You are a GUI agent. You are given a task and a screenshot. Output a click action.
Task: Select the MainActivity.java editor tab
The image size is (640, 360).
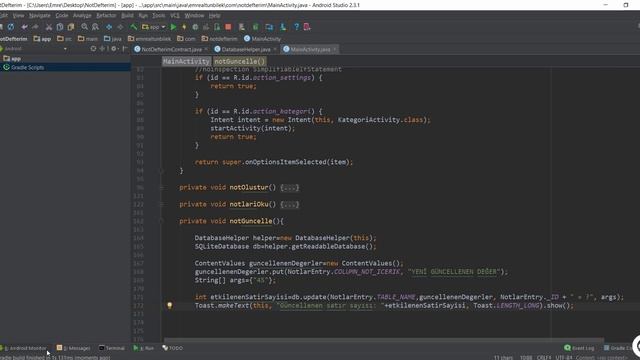click(310, 49)
